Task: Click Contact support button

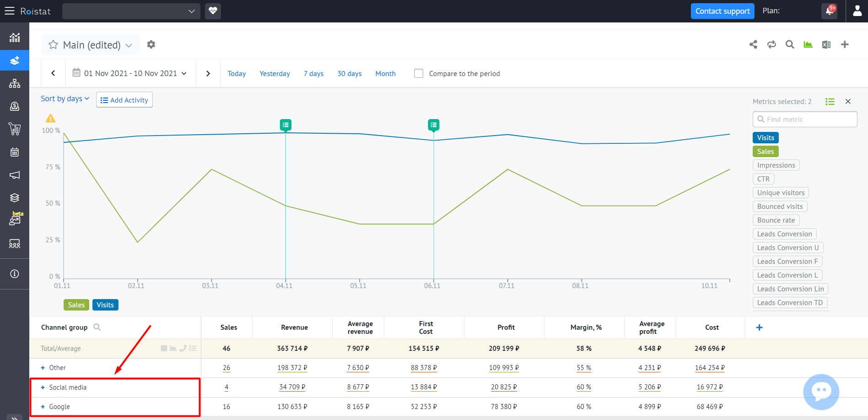Action: coord(722,11)
